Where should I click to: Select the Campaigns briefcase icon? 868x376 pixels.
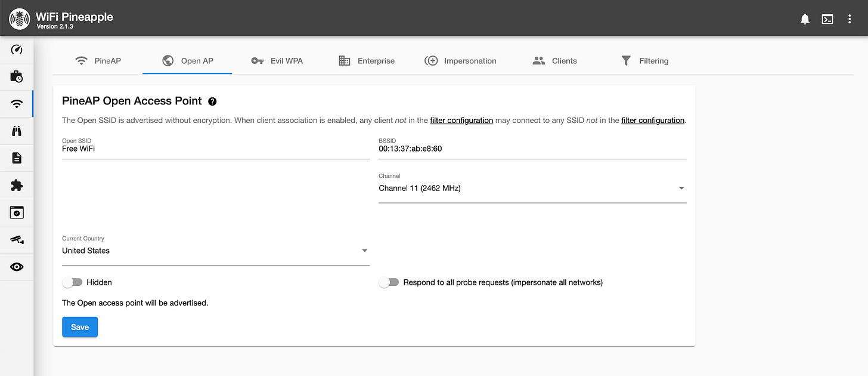pyautogui.click(x=16, y=76)
